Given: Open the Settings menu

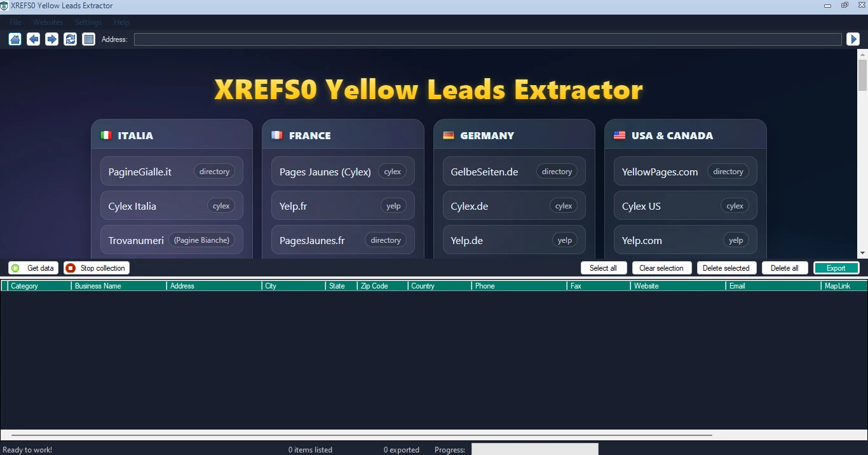Looking at the screenshot, I should tap(88, 22).
